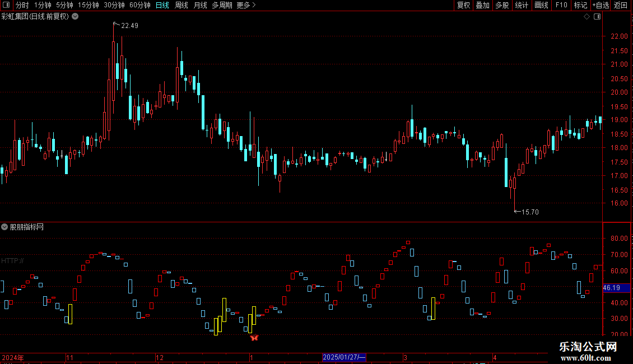Click the 叠加 overlay button
This screenshot has height=364, width=633.
click(482, 5)
